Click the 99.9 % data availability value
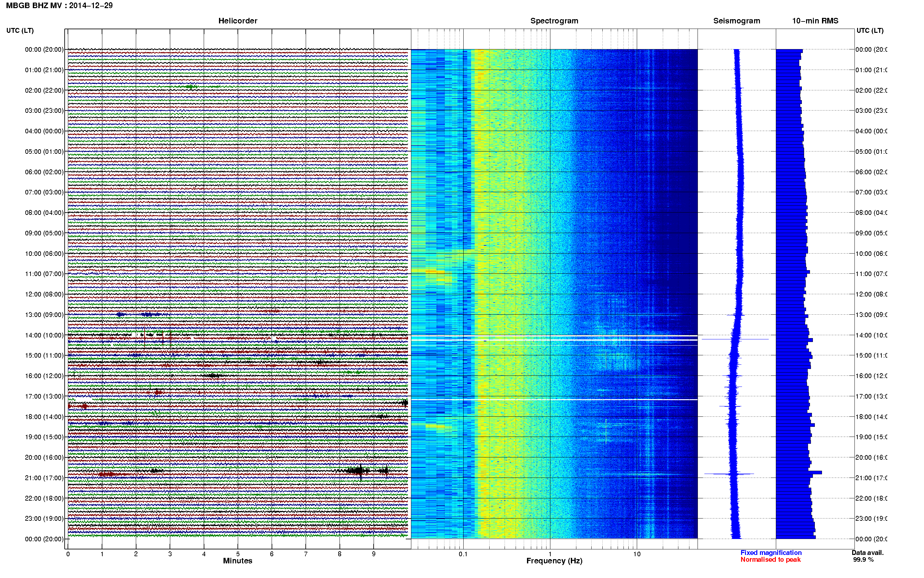924x578 pixels. [863, 560]
